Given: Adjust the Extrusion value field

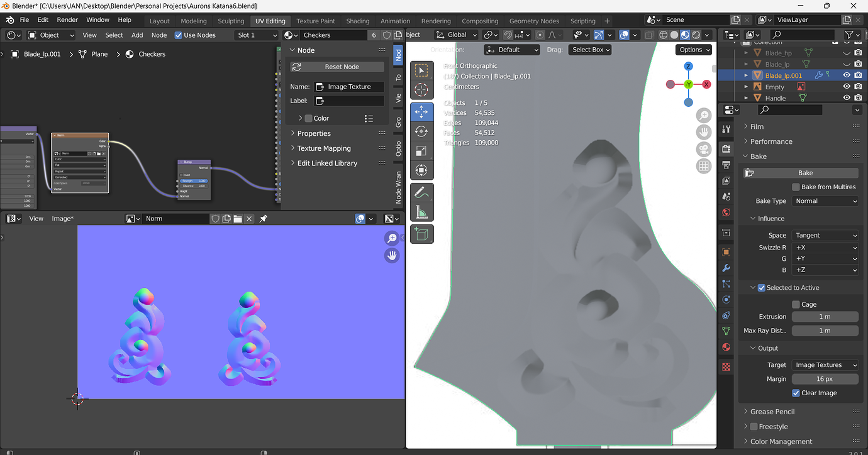Looking at the screenshot, I should (x=825, y=317).
